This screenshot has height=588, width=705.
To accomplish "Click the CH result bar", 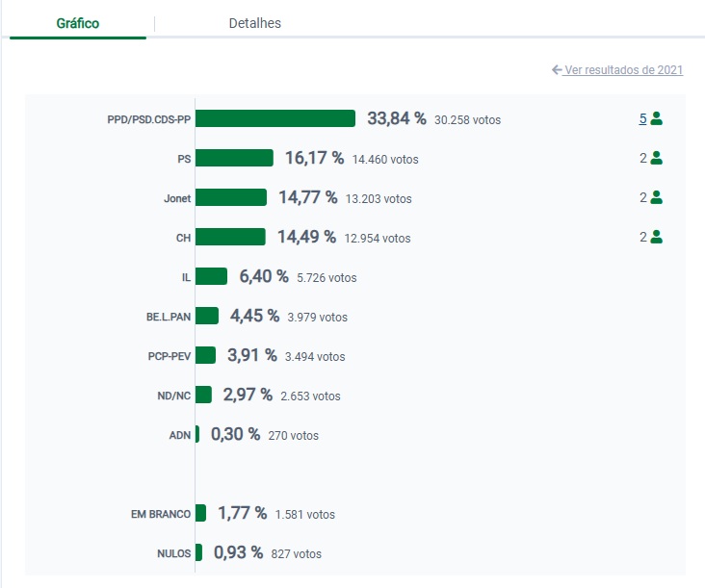I will coord(230,237).
